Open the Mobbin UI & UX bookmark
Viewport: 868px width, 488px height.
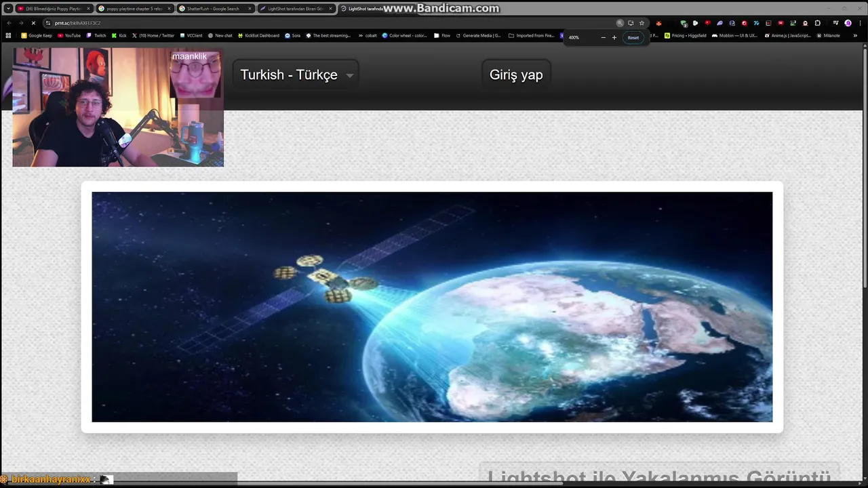[734, 35]
